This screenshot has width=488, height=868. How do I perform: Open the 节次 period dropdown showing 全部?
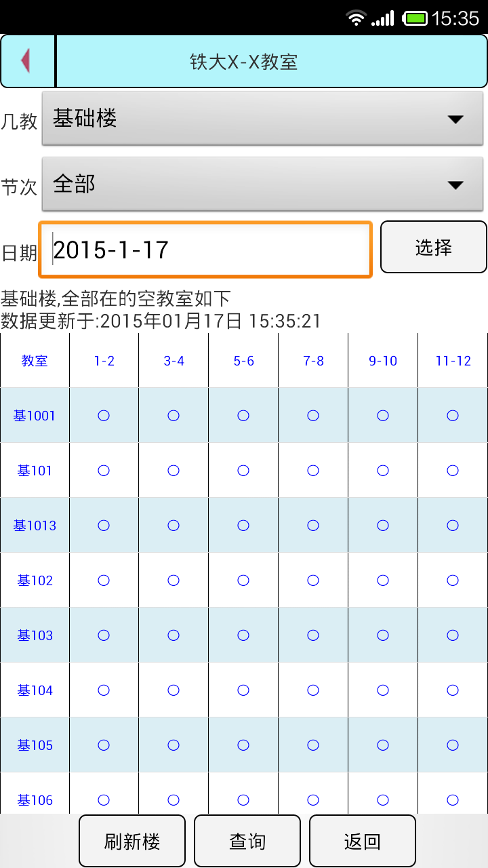pyautogui.click(x=262, y=184)
